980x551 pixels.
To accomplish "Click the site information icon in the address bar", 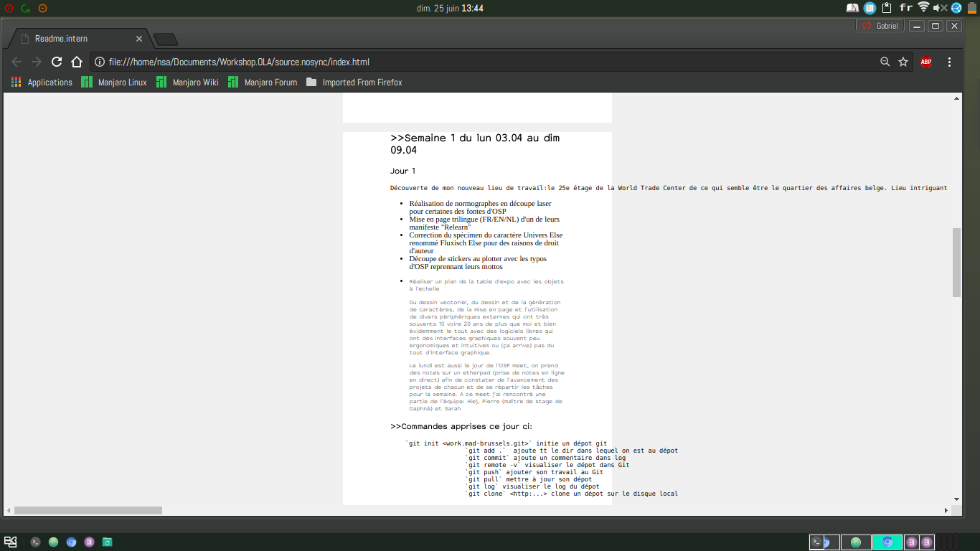I will coord(100,62).
